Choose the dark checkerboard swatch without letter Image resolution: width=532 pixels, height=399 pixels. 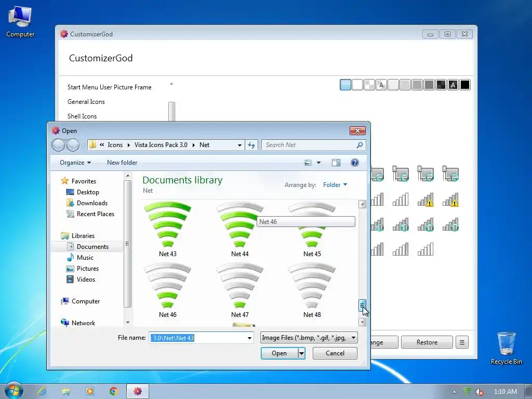click(x=441, y=85)
